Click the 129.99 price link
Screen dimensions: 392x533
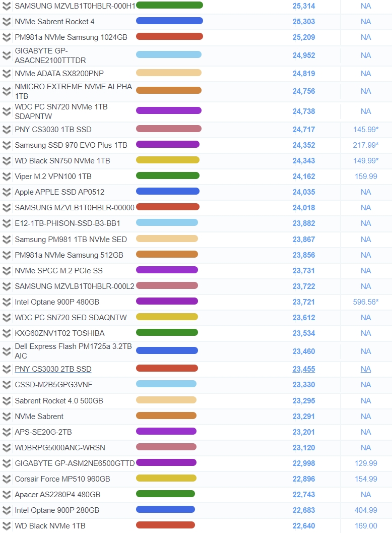coord(366,463)
